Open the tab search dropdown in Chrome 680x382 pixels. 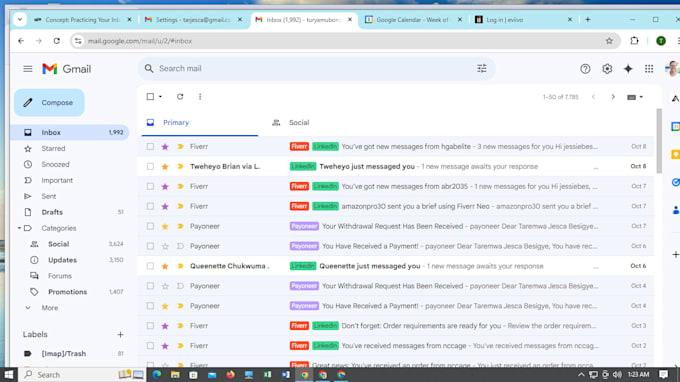coord(20,20)
